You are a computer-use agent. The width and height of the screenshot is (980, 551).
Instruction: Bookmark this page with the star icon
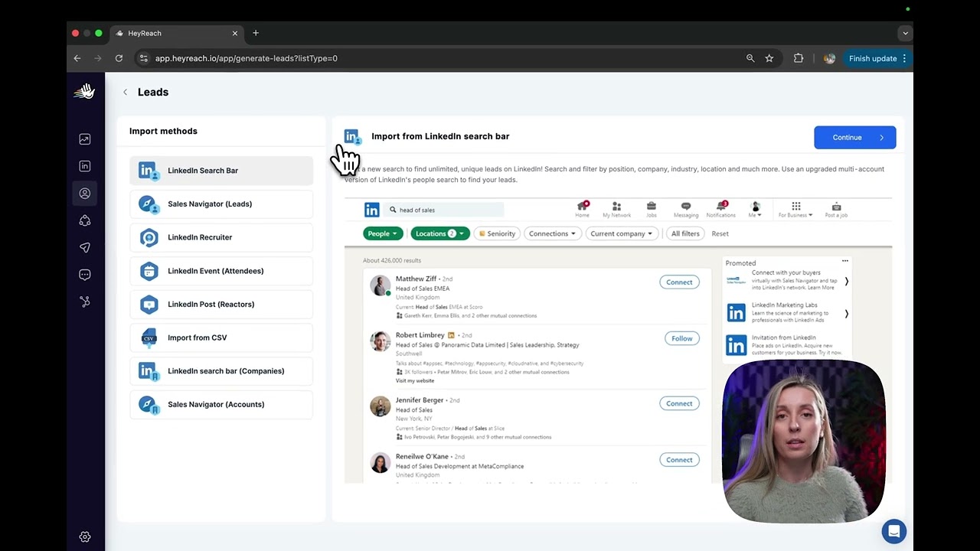[769, 58]
